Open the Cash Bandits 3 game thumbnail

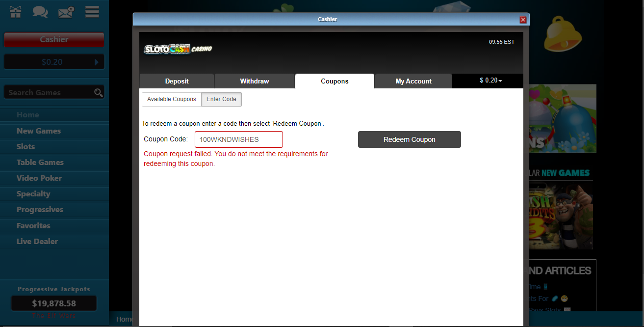pos(561,216)
